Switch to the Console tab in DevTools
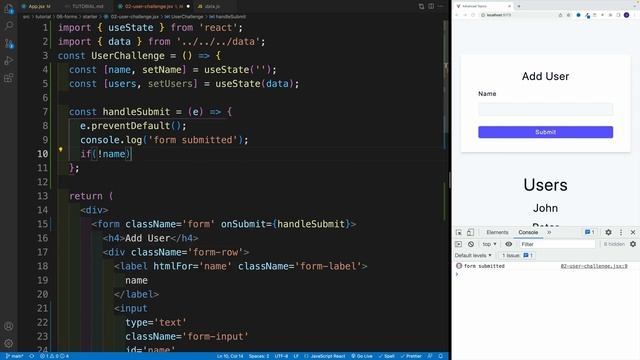 click(x=528, y=232)
